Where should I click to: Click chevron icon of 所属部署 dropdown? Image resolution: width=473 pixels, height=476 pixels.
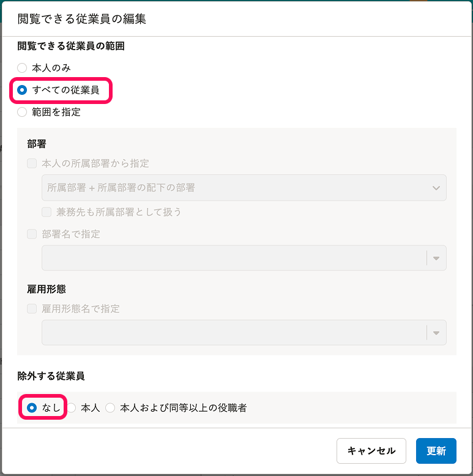point(436,188)
